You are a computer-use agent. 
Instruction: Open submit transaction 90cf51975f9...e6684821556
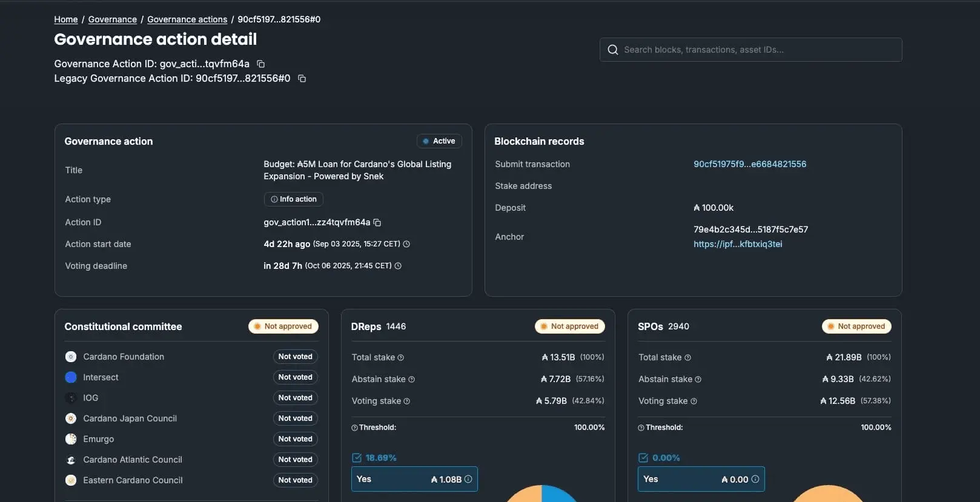tap(750, 164)
